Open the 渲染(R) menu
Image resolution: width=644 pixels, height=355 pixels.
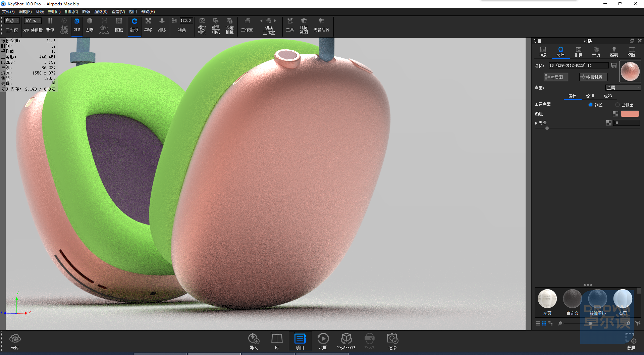[x=101, y=12]
